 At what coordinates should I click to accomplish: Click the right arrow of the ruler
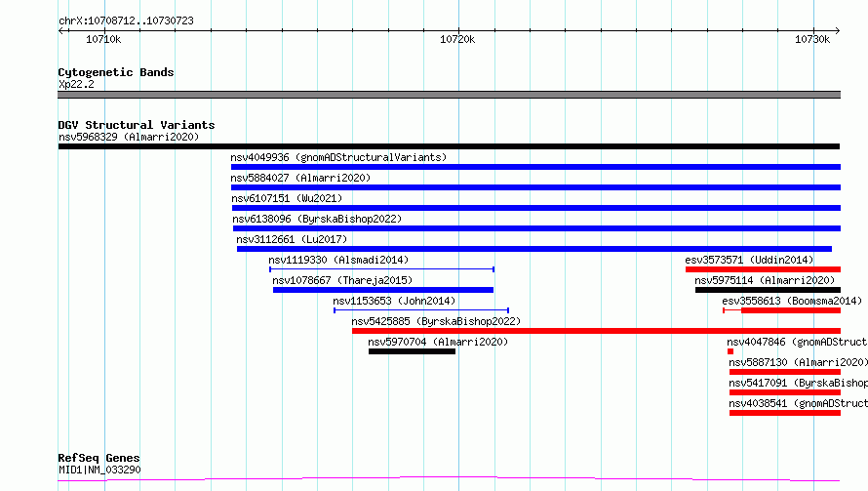837,31
